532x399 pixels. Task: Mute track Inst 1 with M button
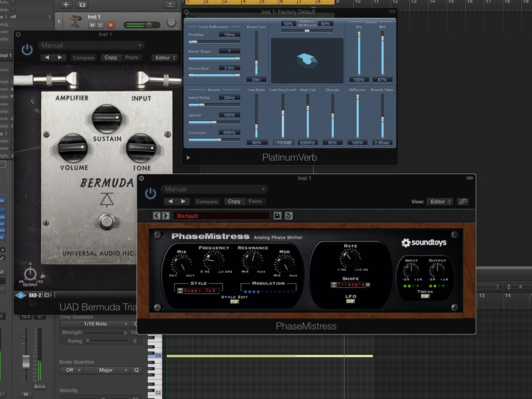[x=92, y=25]
